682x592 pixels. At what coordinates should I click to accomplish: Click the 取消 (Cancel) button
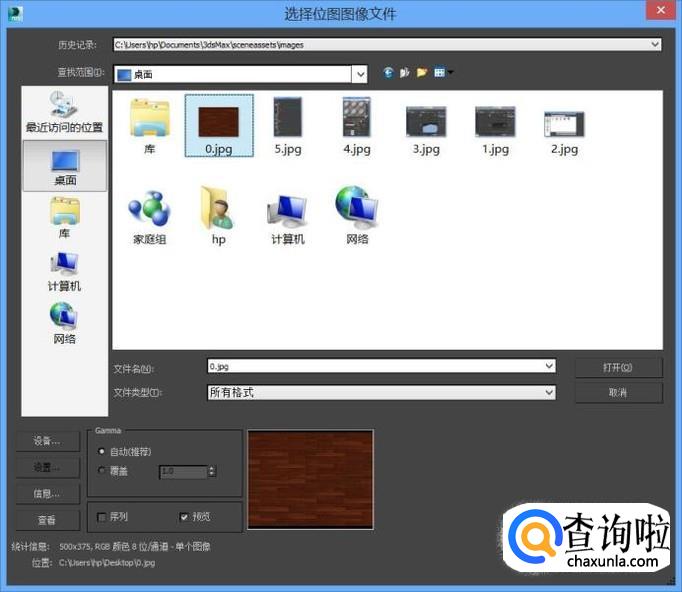point(618,393)
